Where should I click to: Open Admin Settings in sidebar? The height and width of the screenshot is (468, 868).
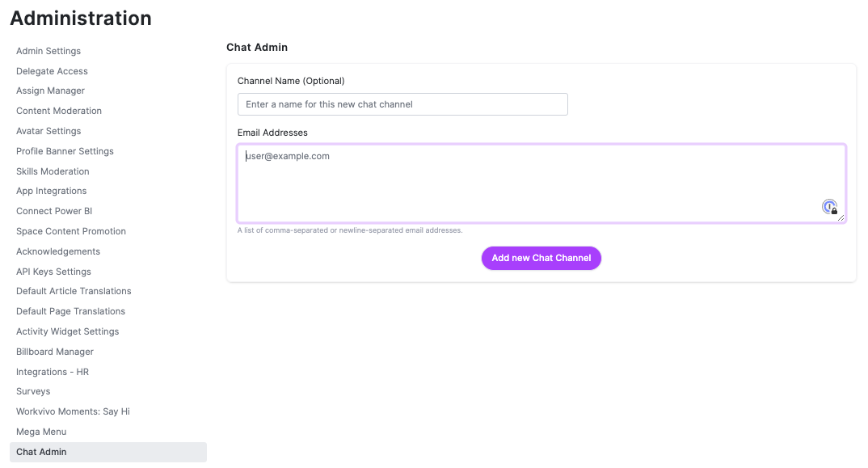pos(48,51)
